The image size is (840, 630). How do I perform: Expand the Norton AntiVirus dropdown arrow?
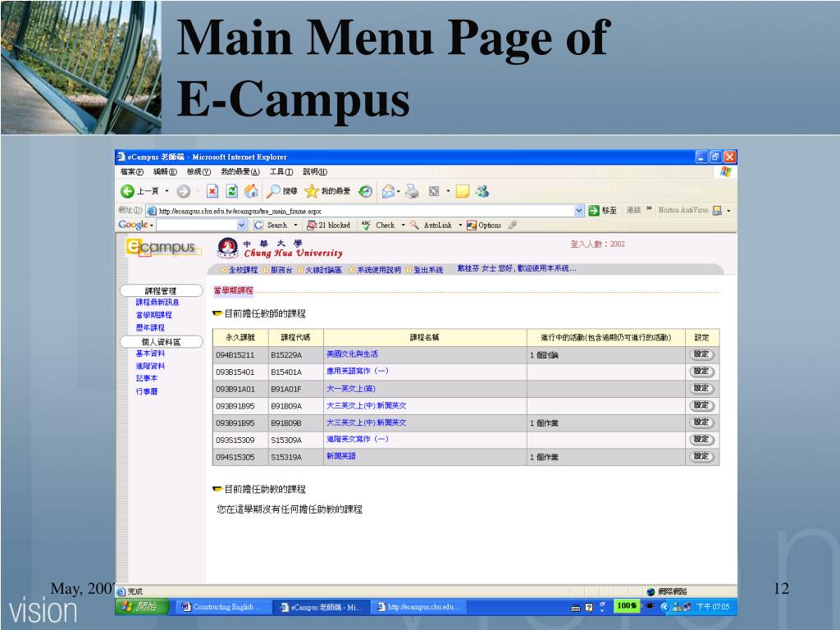(728, 211)
